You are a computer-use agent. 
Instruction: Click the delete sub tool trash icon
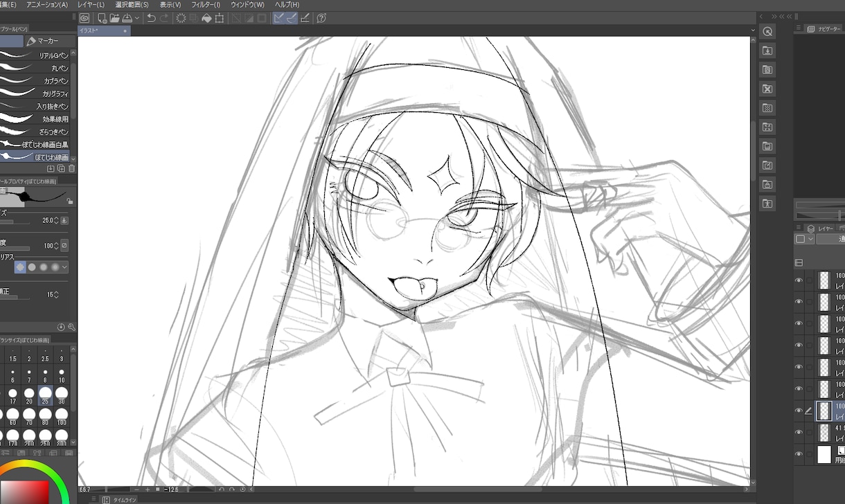72,168
